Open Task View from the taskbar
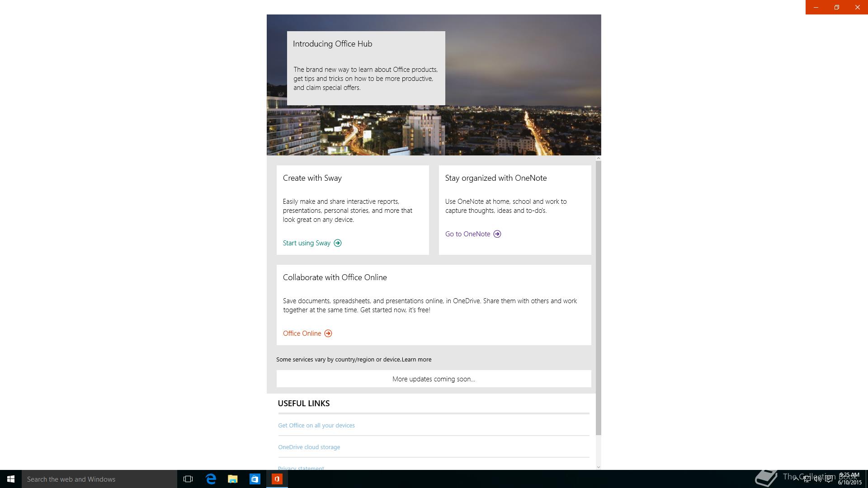The image size is (868, 488). 188,479
